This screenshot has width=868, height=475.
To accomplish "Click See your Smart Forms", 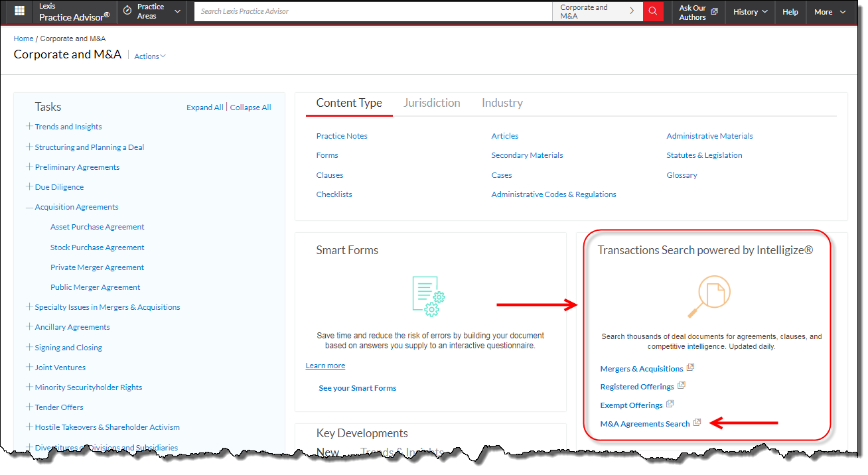I will coord(358,388).
